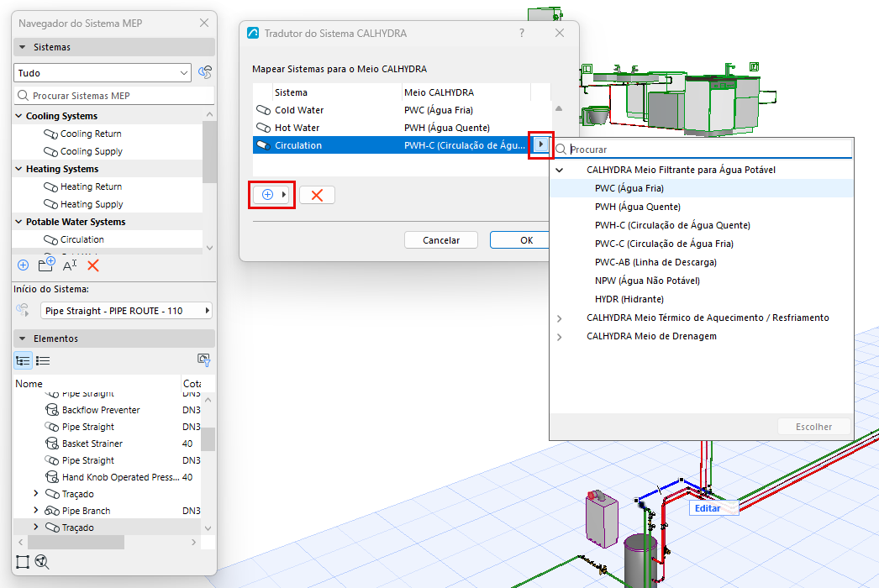Click the Cancelar button
This screenshot has height=588, width=879.
coord(440,240)
